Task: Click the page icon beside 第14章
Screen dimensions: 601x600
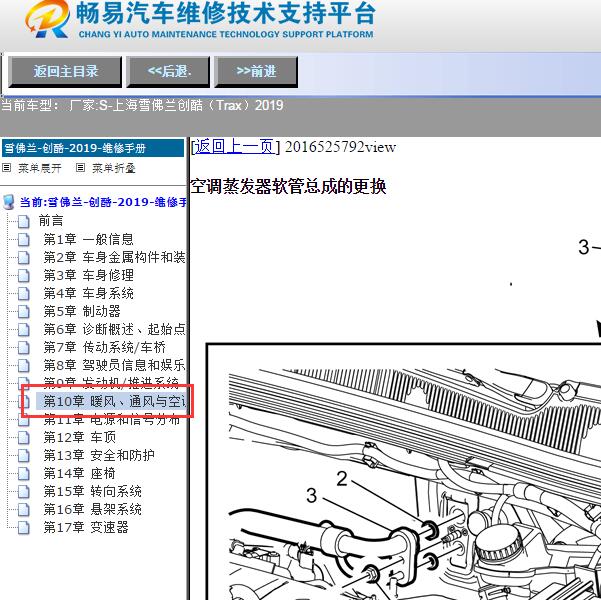Action: (24, 474)
